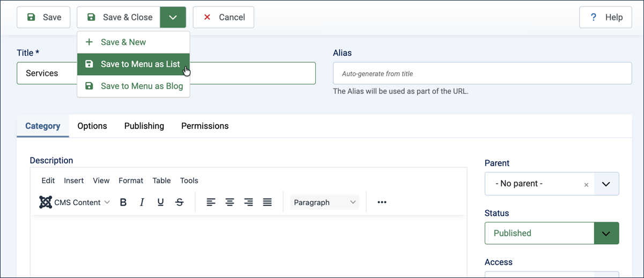Click the Title input field
Screen dimensions: 644x278
(166, 73)
